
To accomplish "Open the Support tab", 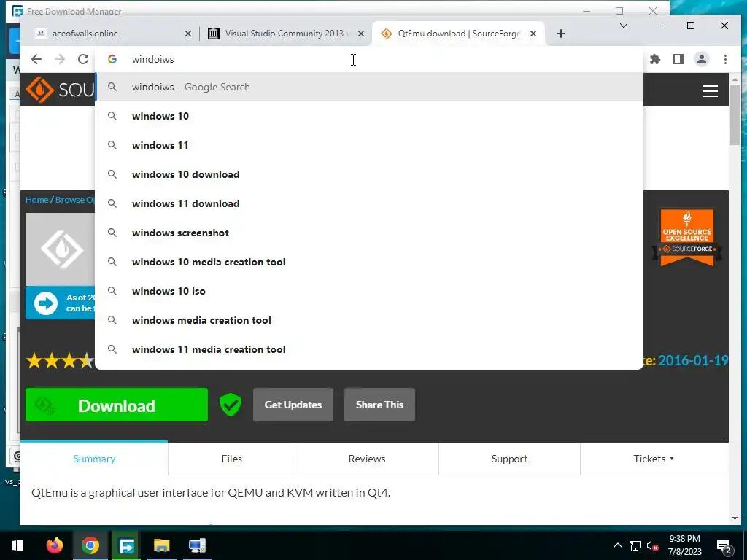I will (x=509, y=459).
